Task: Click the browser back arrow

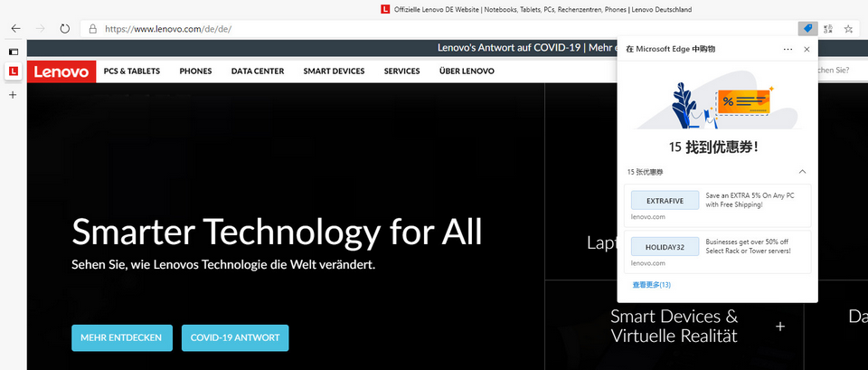Action: [15, 28]
